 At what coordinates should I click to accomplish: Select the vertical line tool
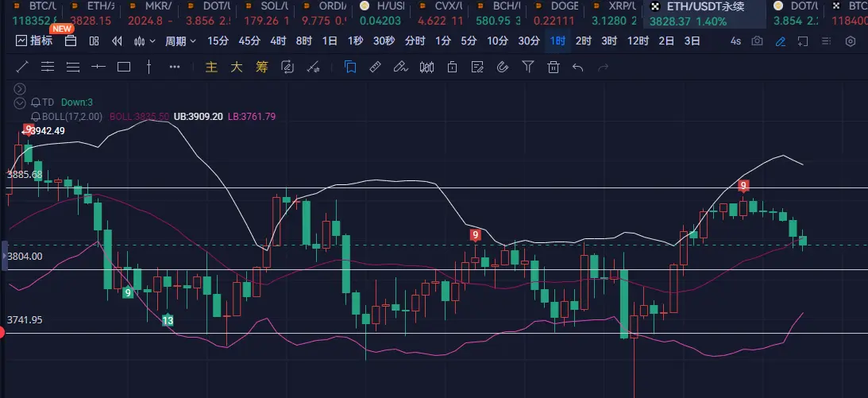[149, 67]
